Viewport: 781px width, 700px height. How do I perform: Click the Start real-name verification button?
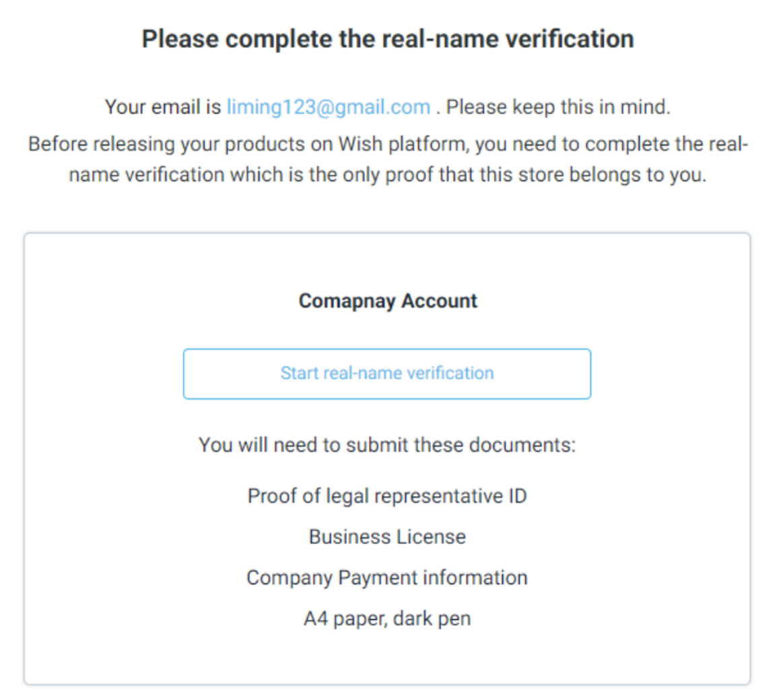[386, 374]
